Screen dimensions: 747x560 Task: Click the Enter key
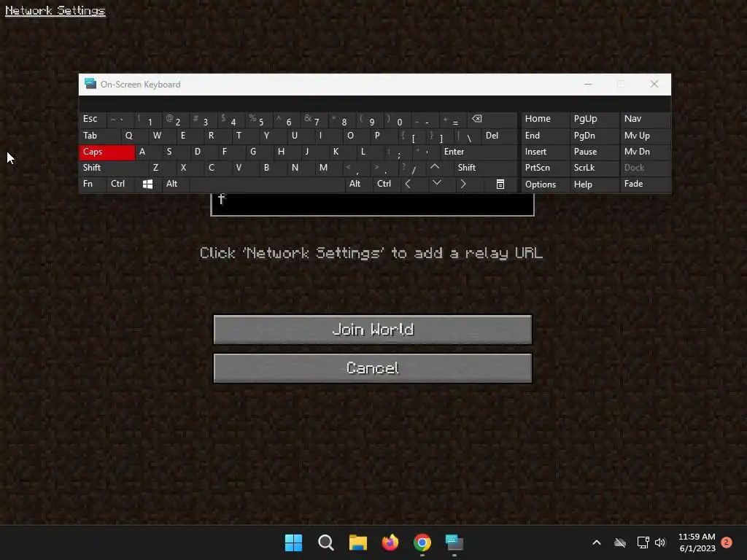(478, 152)
